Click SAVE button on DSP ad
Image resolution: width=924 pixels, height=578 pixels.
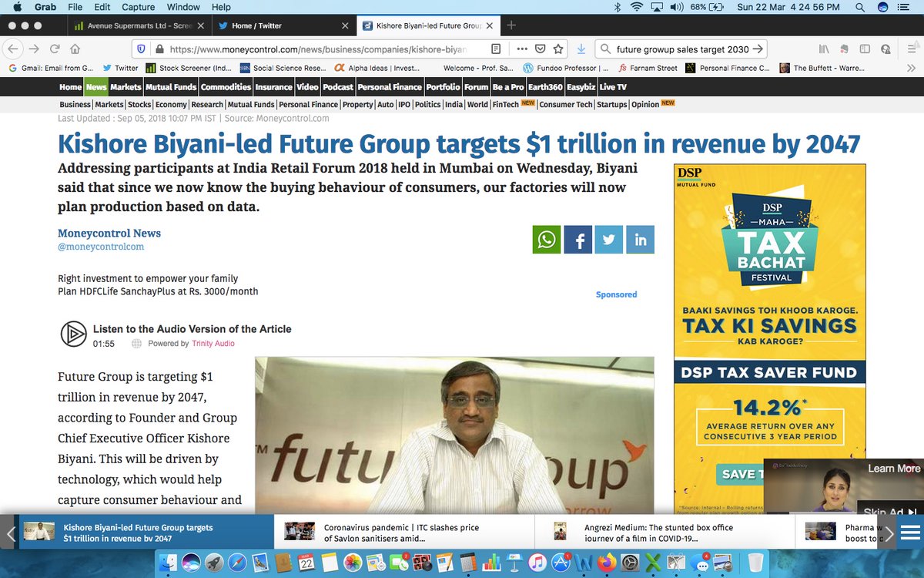[x=740, y=474]
